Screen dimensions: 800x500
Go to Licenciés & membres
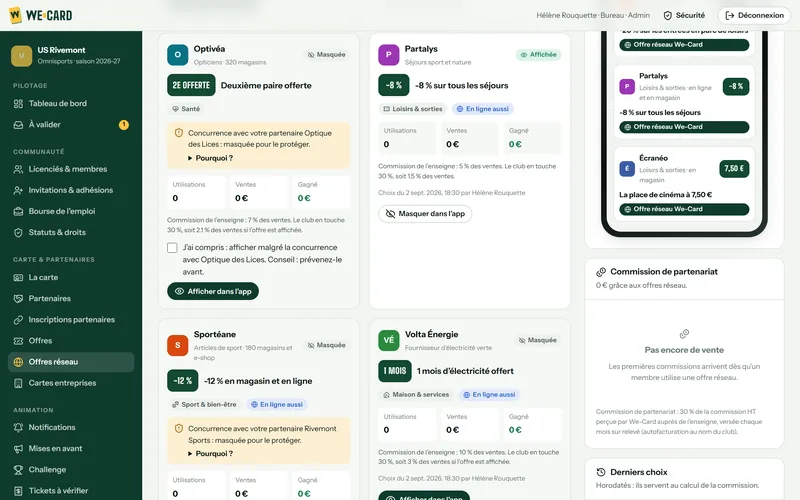(x=71, y=169)
